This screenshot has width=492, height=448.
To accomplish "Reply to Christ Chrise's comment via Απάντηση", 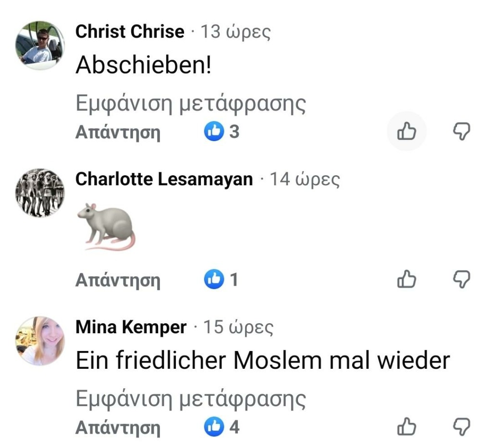I will (118, 132).
